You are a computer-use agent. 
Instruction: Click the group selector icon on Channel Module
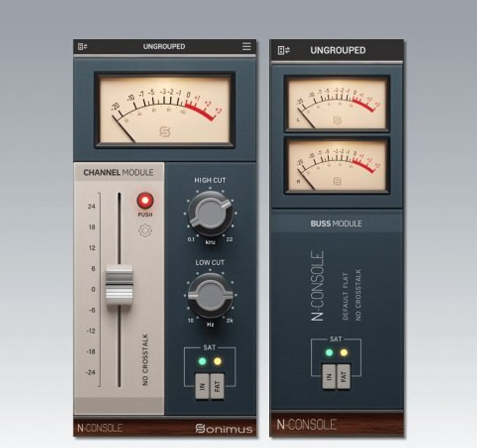(82, 47)
